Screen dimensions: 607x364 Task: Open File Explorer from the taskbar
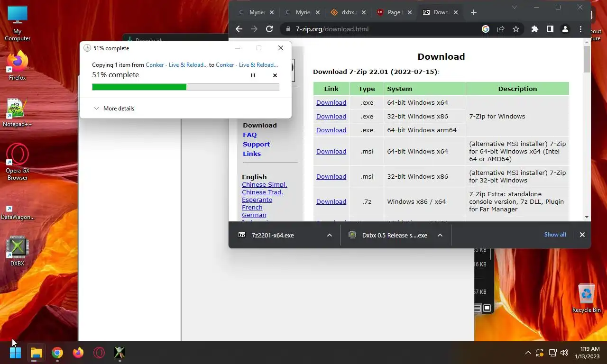36,353
